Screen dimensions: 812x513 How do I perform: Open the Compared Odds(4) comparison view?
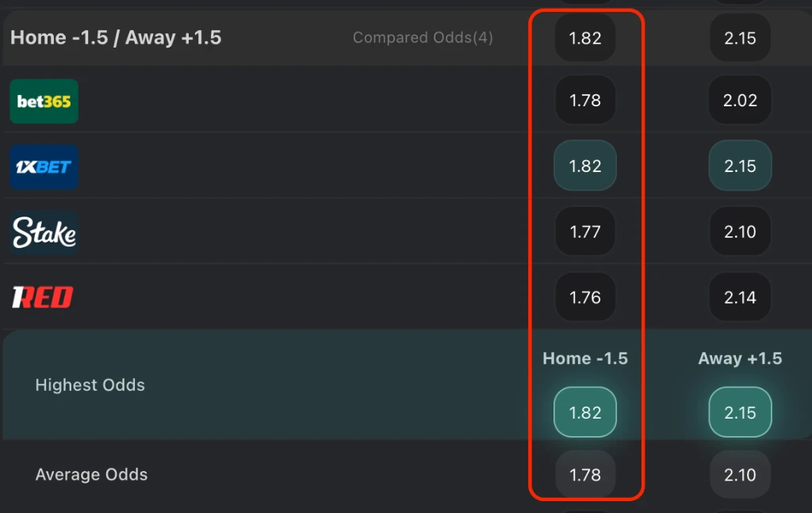(x=422, y=37)
